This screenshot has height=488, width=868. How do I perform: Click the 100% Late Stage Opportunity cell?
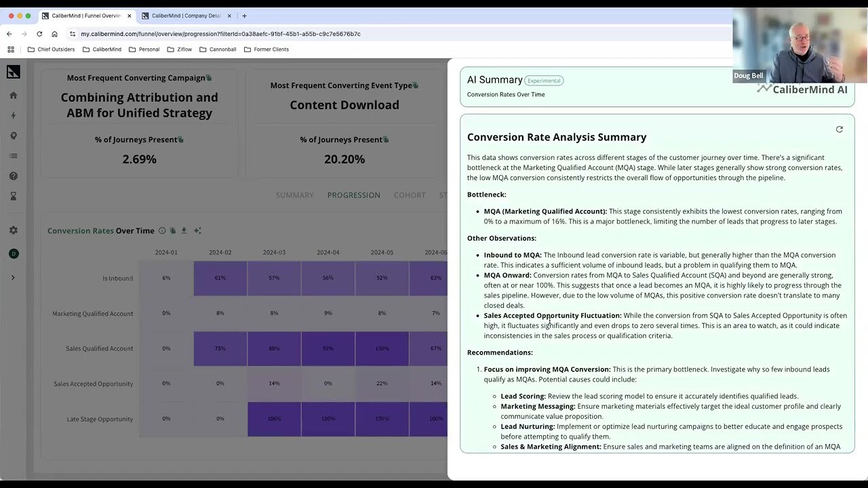pos(274,418)
